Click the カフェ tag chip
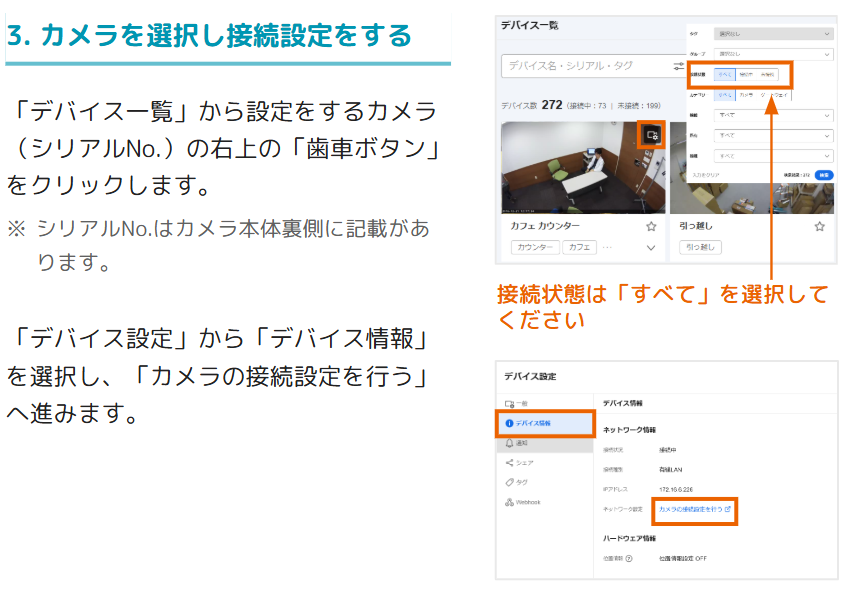Image resolution: width=864 pixels, height=606 pixels. coord(579,247)
